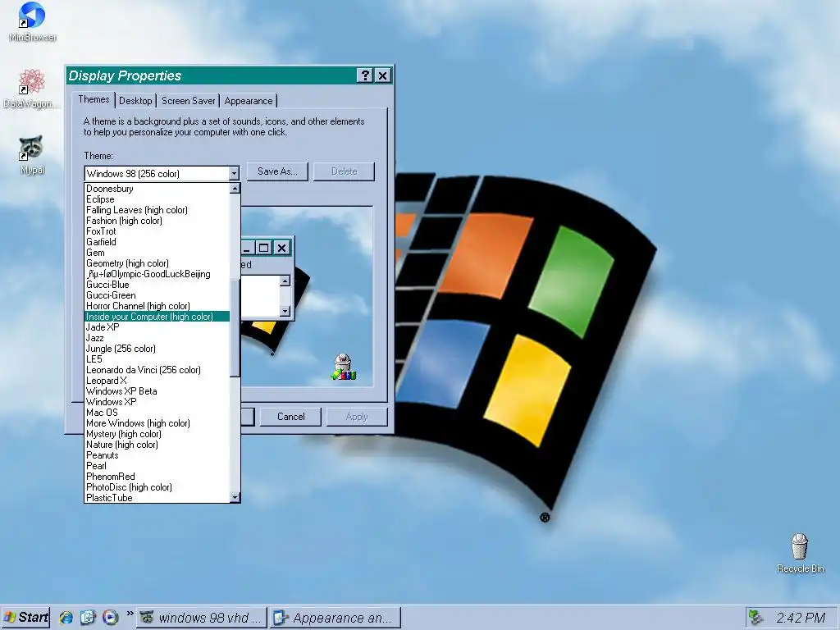Click the Cancel button
Viewport: 840px width, 630px height.
point(291,417)
